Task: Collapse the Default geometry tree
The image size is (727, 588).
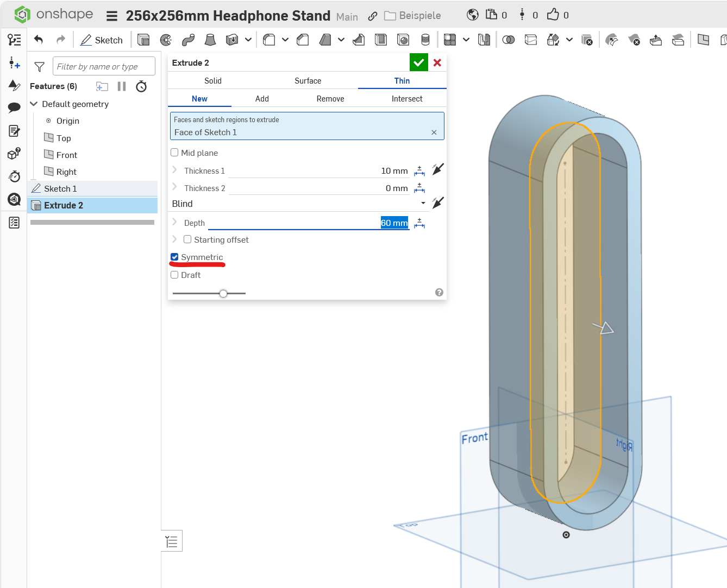Action: tap(34, 104)
